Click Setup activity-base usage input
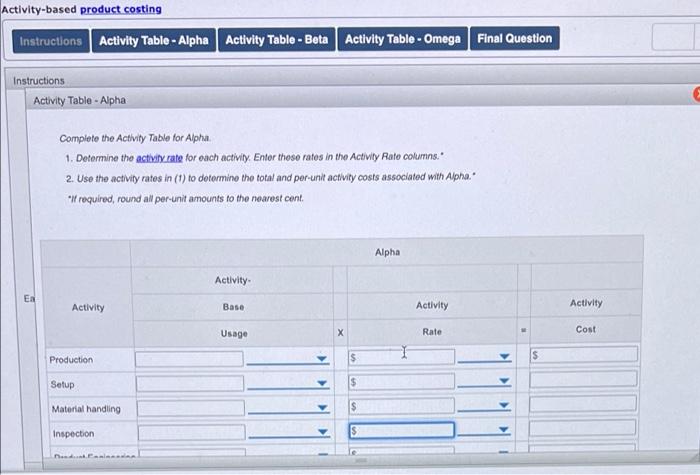Viewport: 700px width, 475px height. 190,383
